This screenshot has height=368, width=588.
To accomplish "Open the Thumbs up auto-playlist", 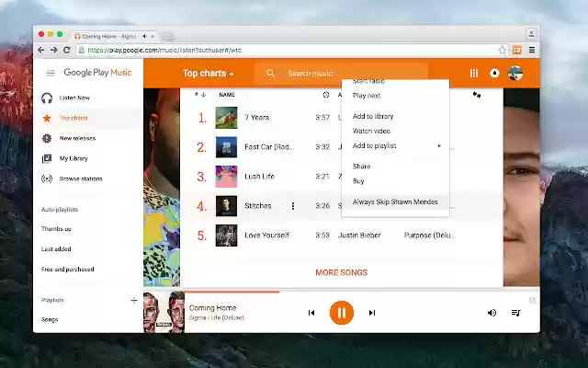I will click(56, 229).
